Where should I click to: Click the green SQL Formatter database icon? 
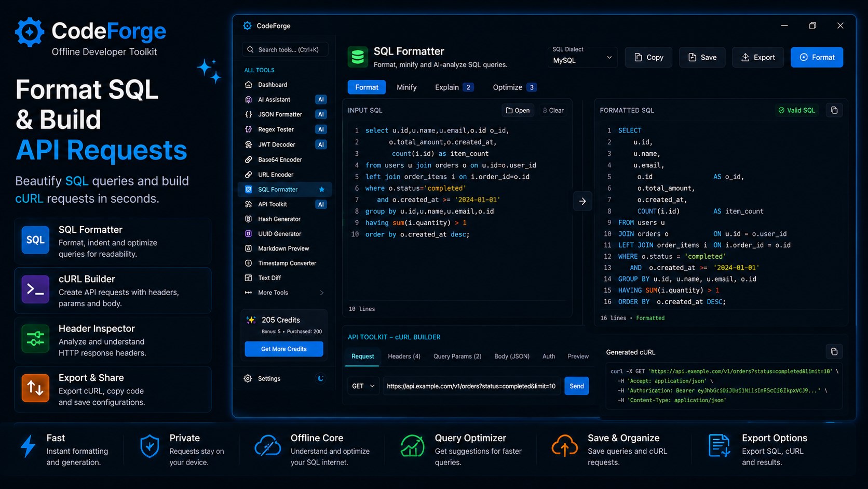click(x=358, y=57)
